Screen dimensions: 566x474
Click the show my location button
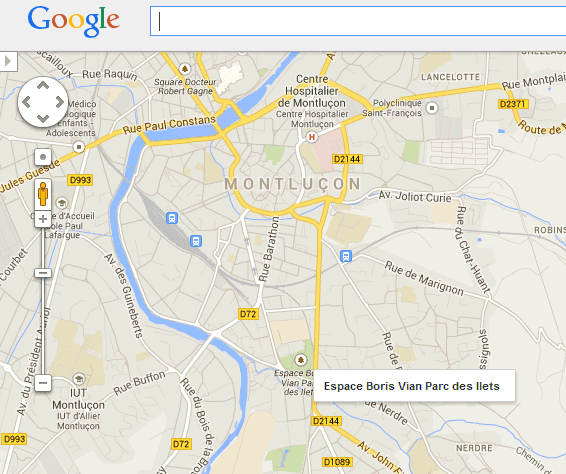tap(43, 157)
